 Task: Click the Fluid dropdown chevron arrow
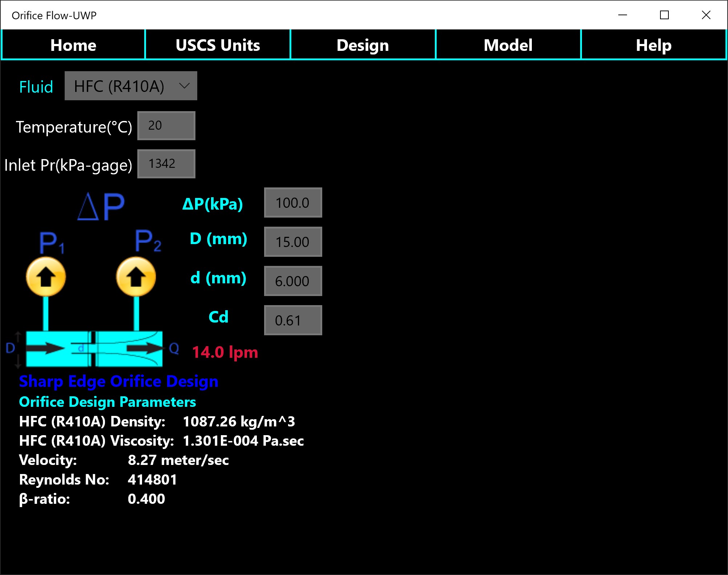click(x=185, y=86)
